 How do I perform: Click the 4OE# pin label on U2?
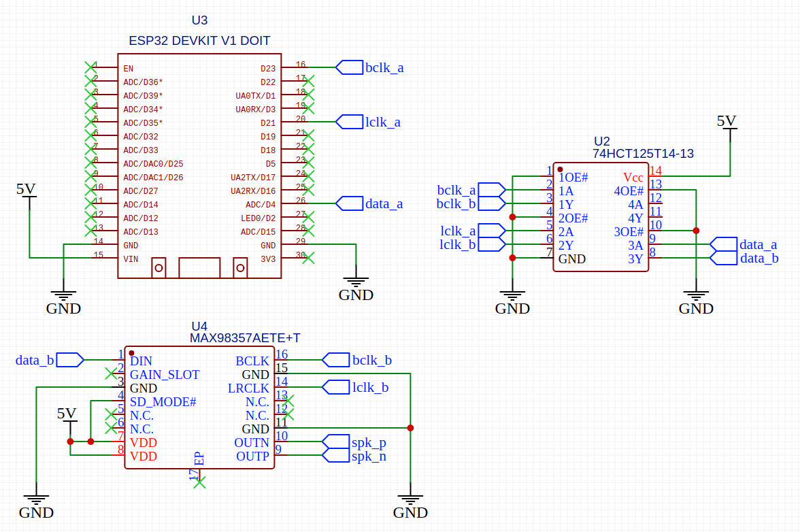(629, 191)
